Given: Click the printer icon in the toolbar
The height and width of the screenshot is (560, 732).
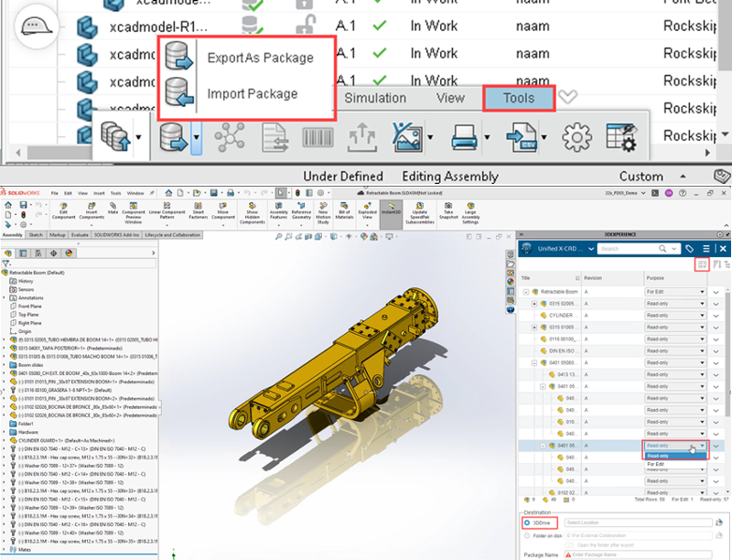Looking at the screenshot, I should 464,137.
